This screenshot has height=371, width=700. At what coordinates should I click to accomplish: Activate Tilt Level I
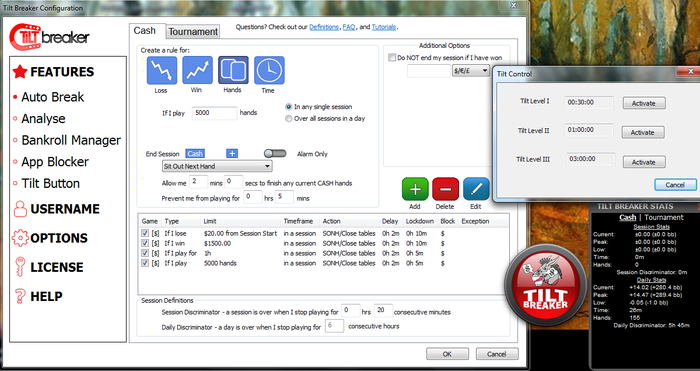tap(644, 103)
